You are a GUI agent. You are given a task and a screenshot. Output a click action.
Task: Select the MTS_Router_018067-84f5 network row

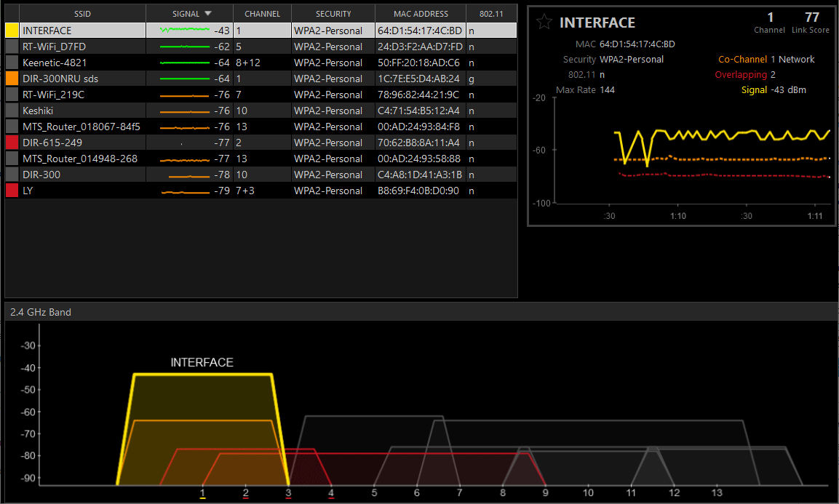pos(81,127)
